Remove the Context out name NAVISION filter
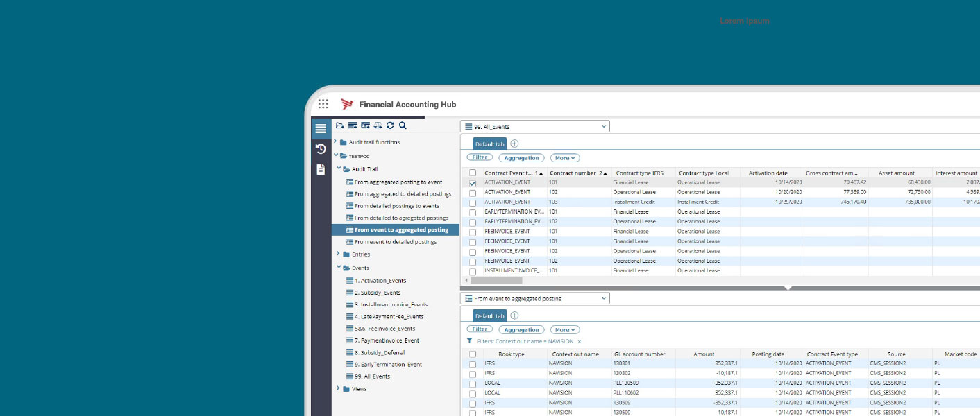 click(x=580, y=342)
